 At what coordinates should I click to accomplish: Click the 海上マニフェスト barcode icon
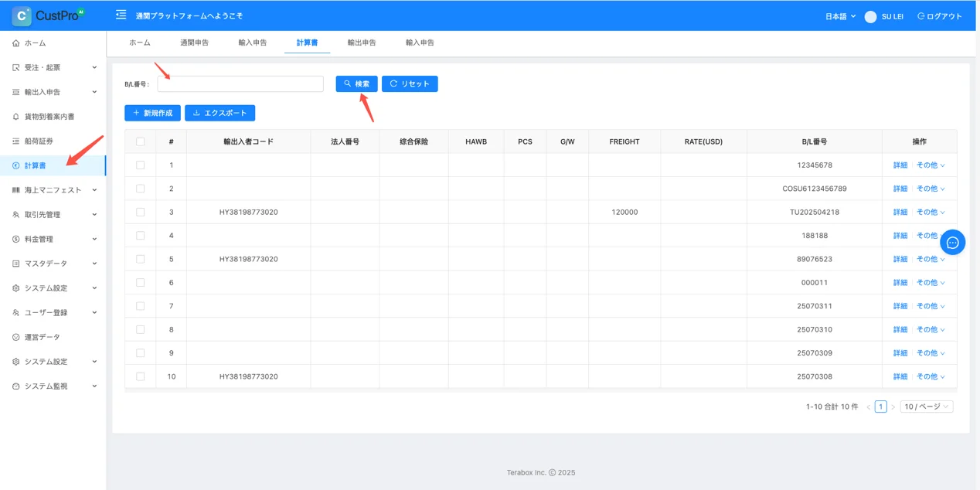pos(16,190)
